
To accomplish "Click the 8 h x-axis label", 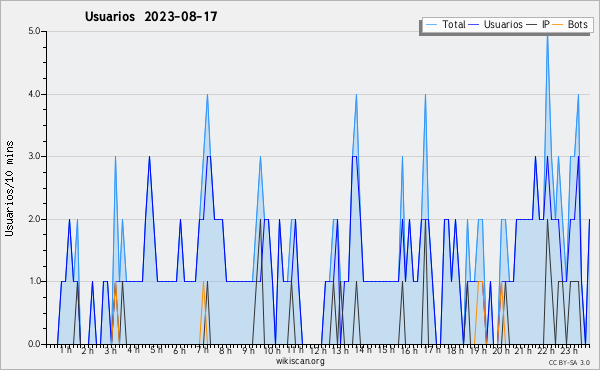I will [225, 351].
